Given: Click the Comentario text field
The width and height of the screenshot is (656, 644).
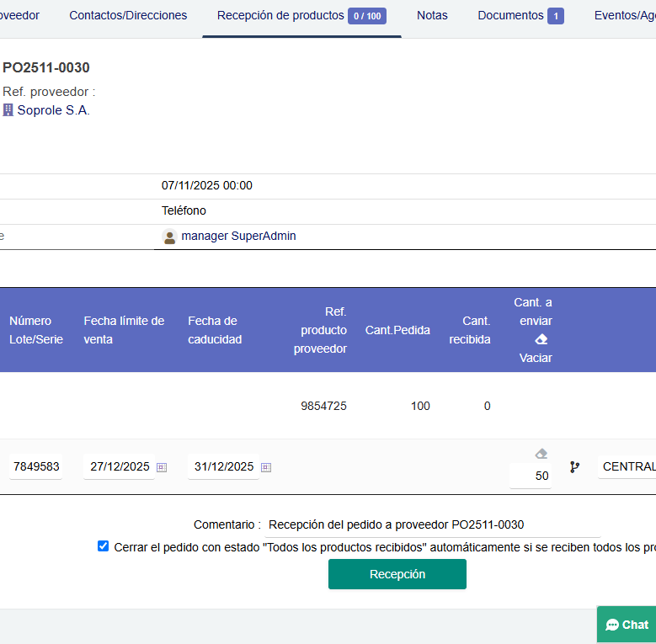Looking at the screenshot, I should coord(432,524).
